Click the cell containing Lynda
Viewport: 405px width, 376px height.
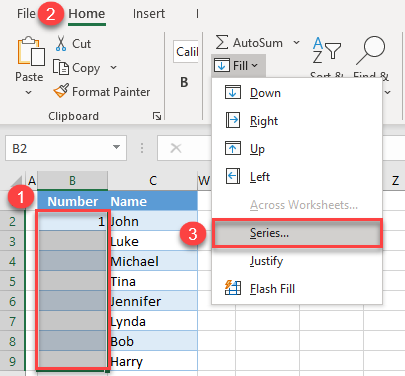click(153, 321)
